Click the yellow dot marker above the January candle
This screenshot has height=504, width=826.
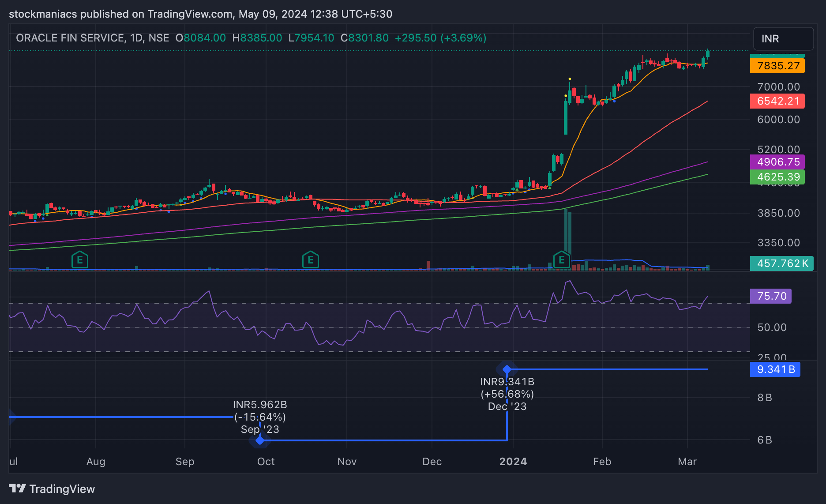point(569,78)
